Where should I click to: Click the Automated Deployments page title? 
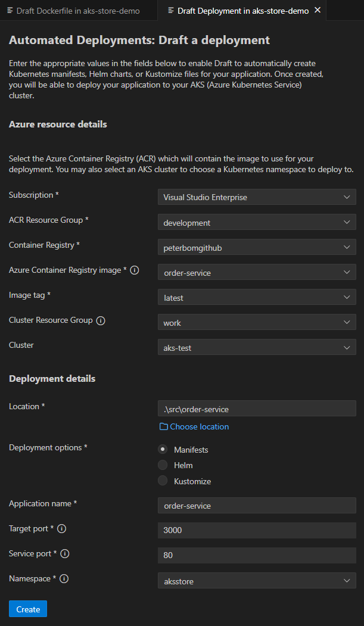[x=139, y=41]
